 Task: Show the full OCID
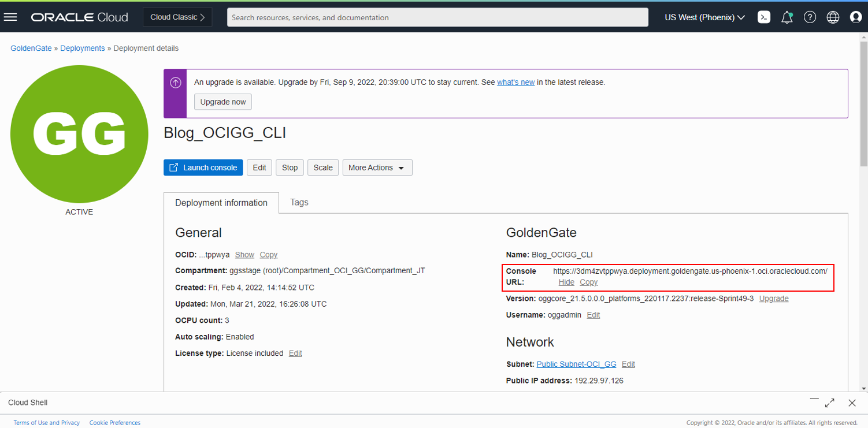tap(244, 255)
